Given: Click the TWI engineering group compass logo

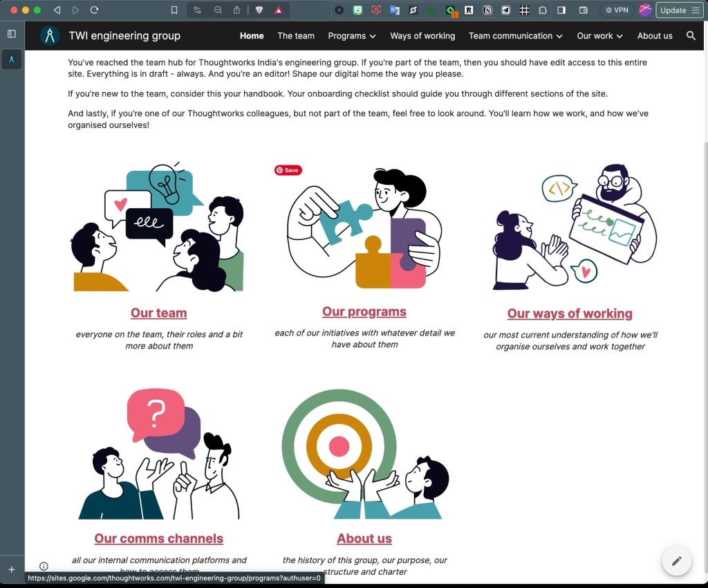Looking at the screenshot, I should pyautogui.click(x=50, y=36).
